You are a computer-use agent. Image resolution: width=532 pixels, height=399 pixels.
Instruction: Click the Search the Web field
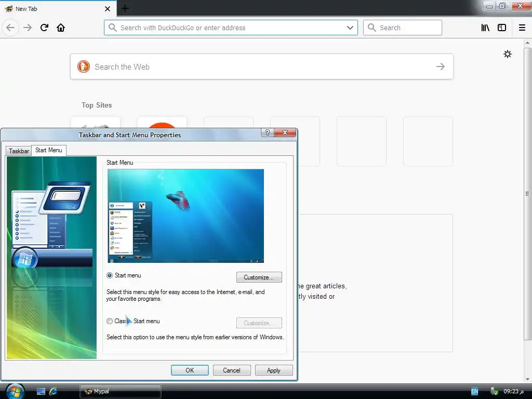point(262,66)
